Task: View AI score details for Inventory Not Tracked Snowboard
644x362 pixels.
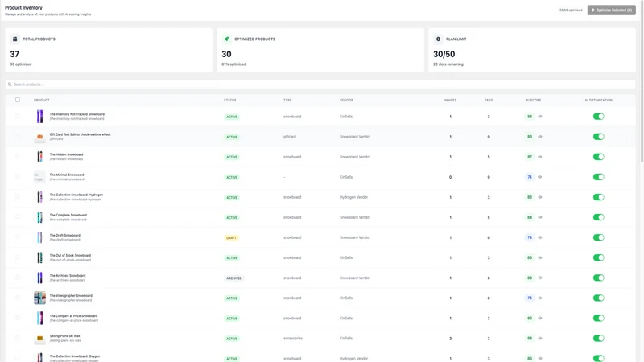Action: pyautogui.click(x=539, y=117)
